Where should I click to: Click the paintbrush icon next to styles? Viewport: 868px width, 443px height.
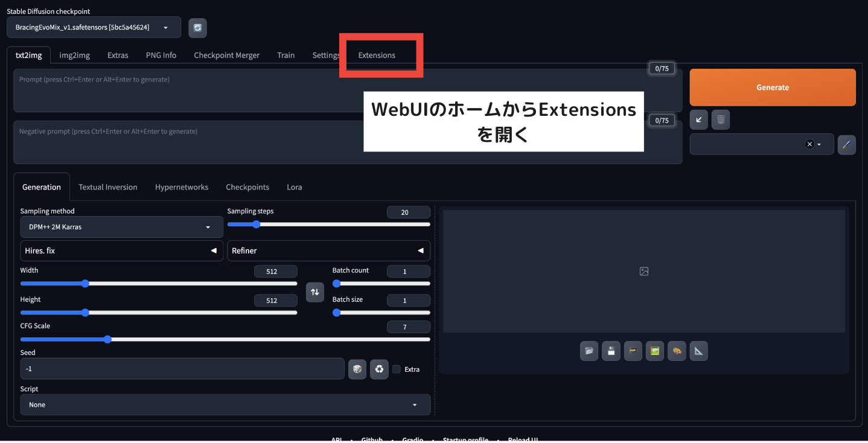coord(846,144)
